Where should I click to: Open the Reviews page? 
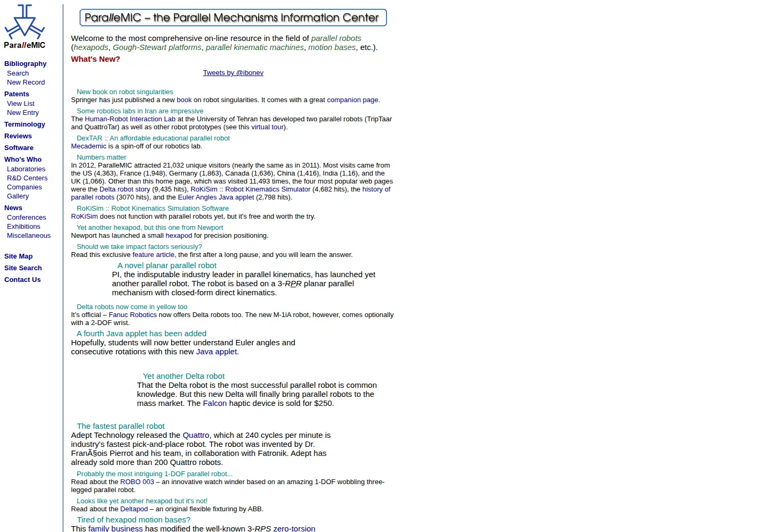tap(18, 136)
